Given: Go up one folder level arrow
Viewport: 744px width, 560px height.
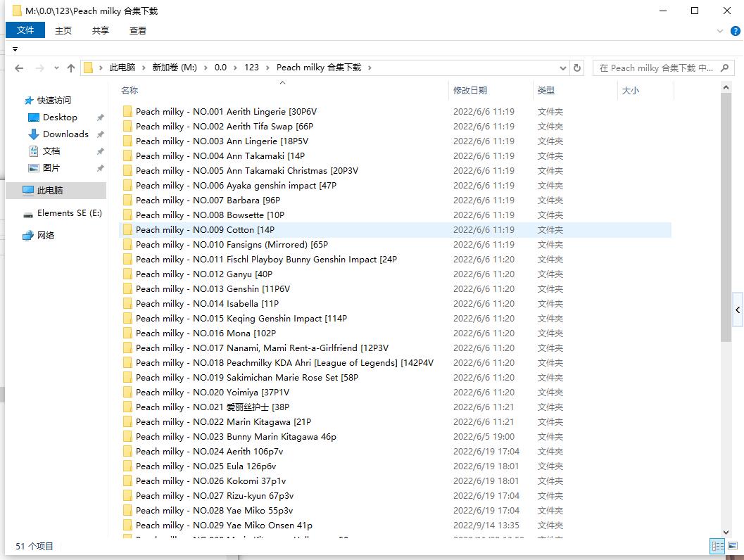Looking at the screenshot, I should click(x=71, y=68).
